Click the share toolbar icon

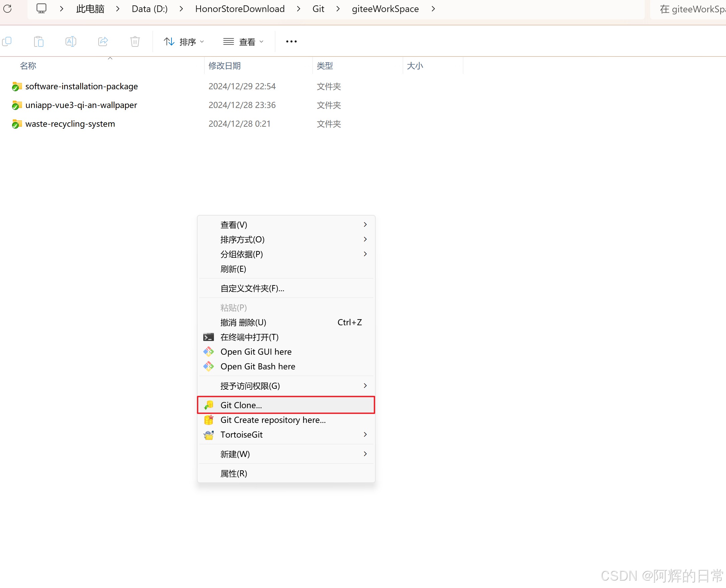tap(103, 41)
